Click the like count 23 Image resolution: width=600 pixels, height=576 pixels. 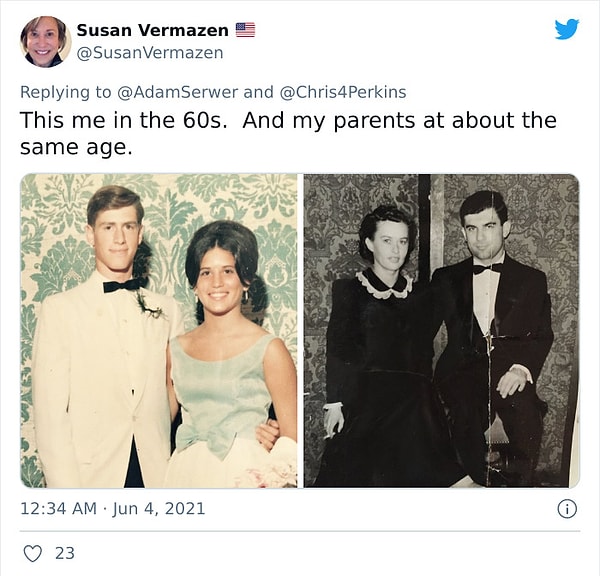(x=65, y=553)
